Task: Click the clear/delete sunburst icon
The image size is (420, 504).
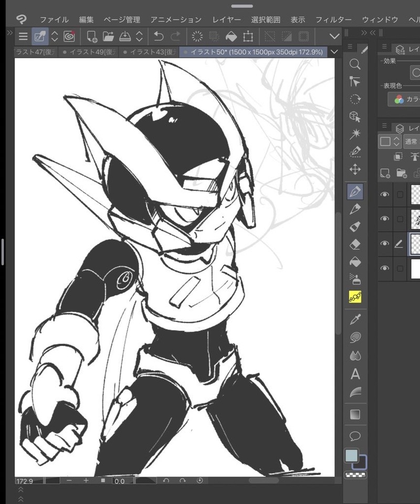Action: click(x=197, y=36)
